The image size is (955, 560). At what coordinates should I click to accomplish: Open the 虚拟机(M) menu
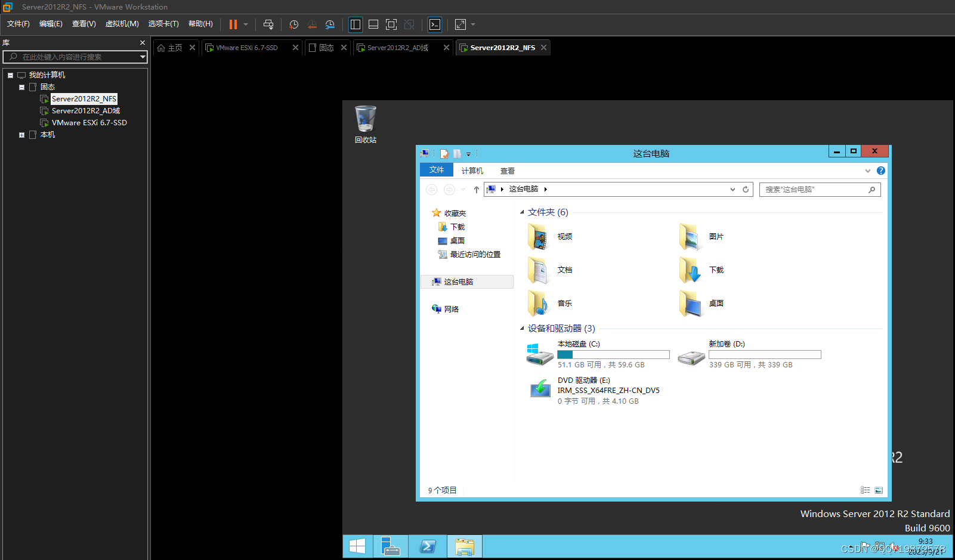[x=122, y=24]
